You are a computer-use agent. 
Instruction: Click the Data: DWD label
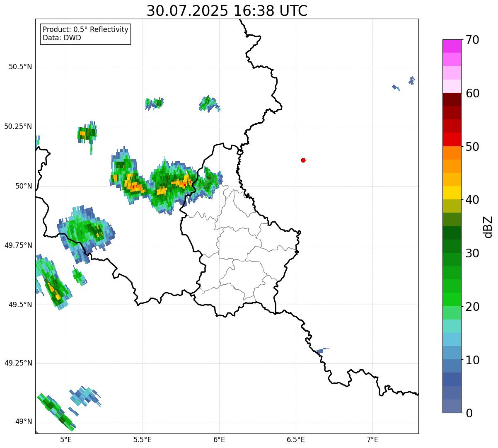click(62, 38)
